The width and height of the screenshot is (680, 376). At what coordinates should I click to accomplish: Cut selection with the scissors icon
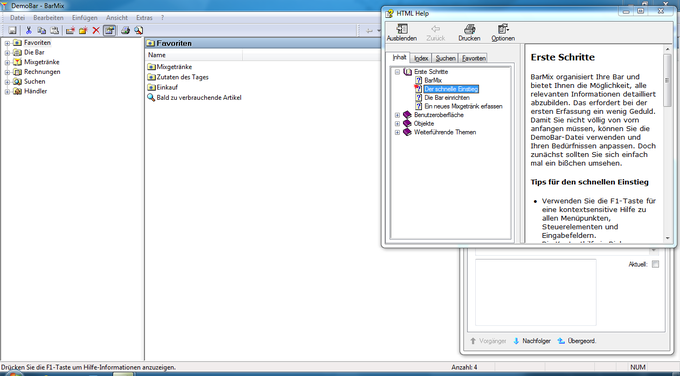click(29, 30)
